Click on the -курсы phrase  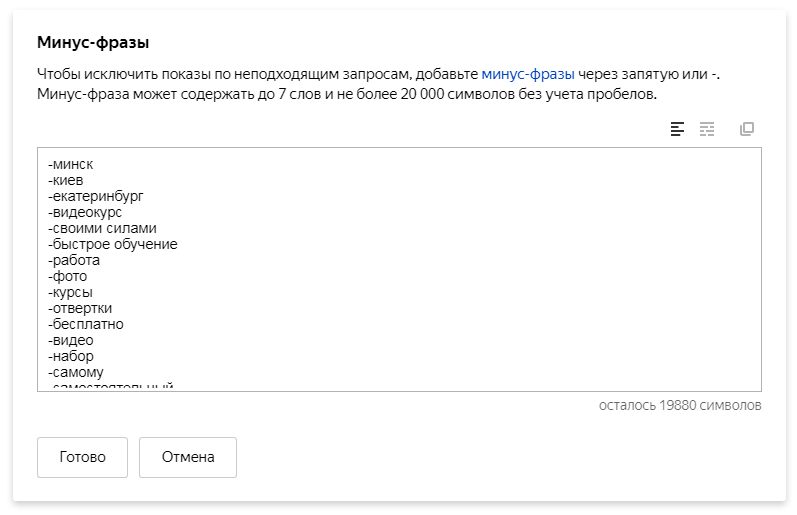click(71, 292)
